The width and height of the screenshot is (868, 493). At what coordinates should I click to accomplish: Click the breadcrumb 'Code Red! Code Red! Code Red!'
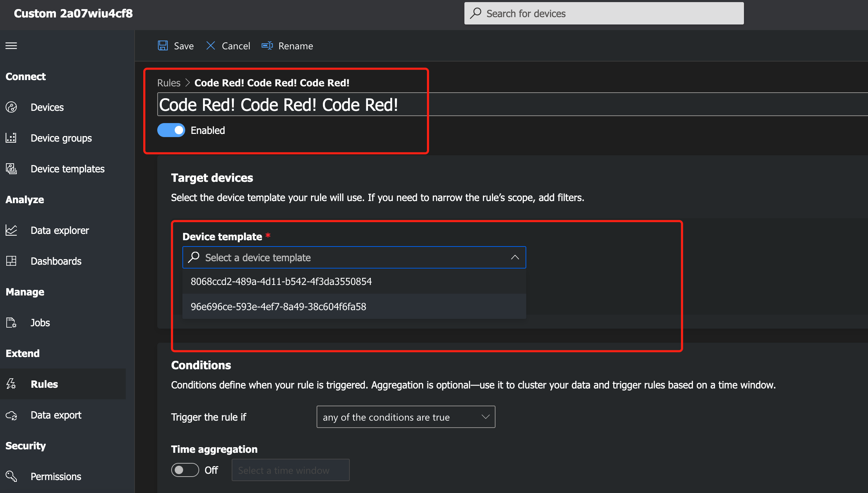tap(272, 83)
